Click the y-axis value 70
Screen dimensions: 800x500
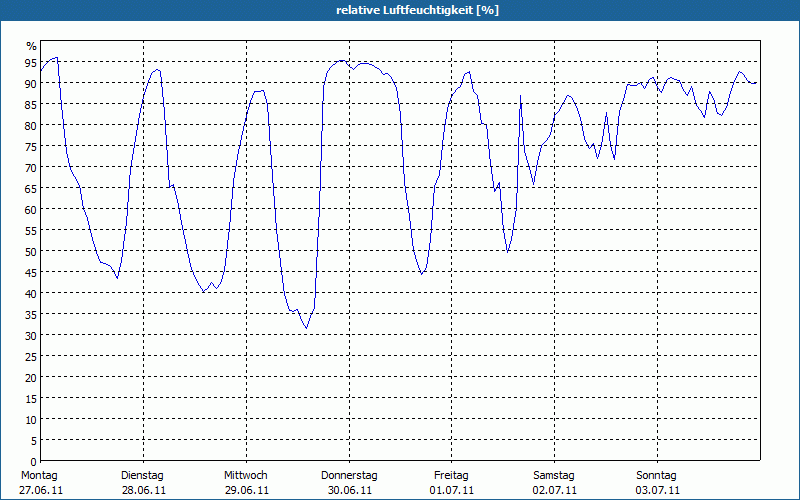click(31, 168)
